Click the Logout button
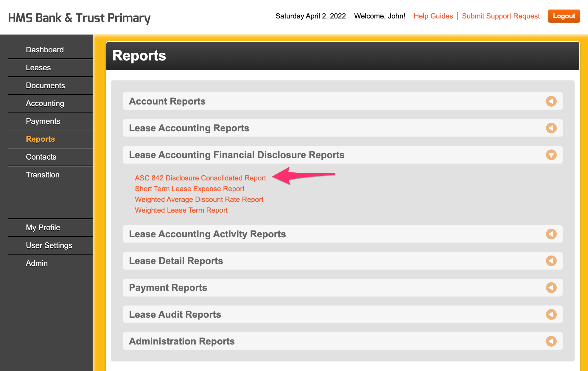Image resolution: width=588 pixels, height=371 pixels. pos(564,16)
